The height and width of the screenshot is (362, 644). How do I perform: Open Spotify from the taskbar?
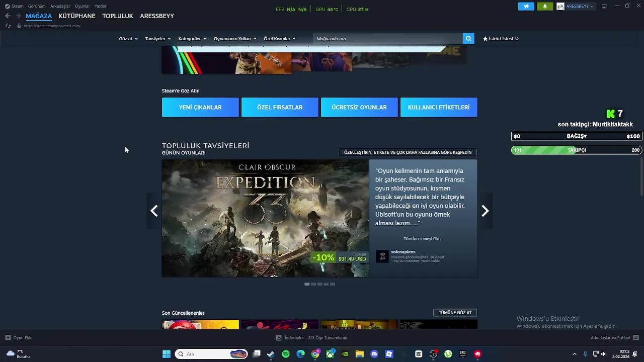(x=286, y=354)
